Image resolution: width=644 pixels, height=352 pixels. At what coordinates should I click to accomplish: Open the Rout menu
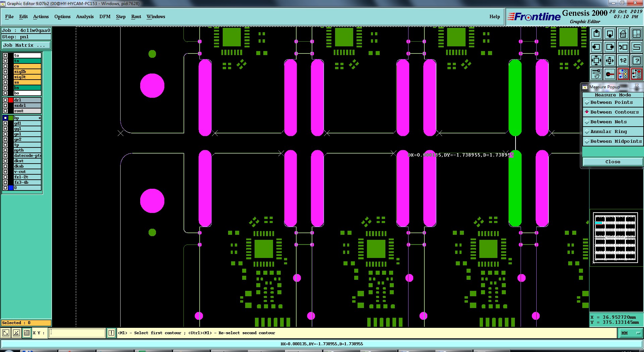[x=136, y=16]
